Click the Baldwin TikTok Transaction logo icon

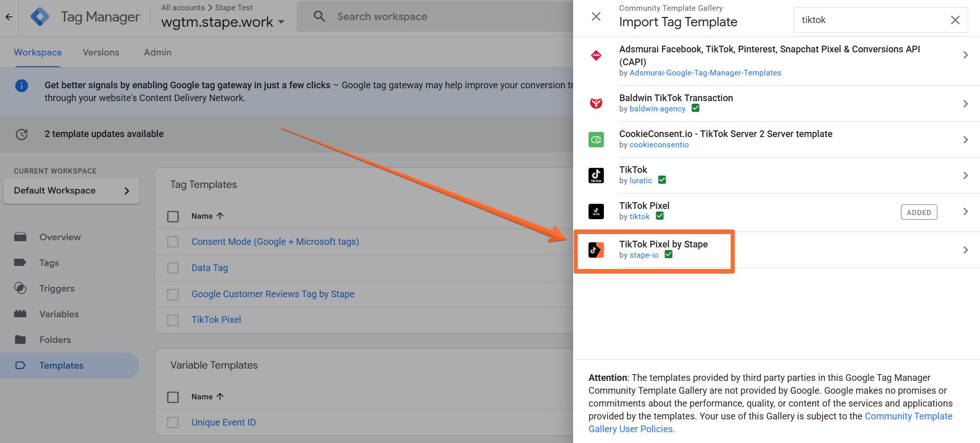coord(596,104)
